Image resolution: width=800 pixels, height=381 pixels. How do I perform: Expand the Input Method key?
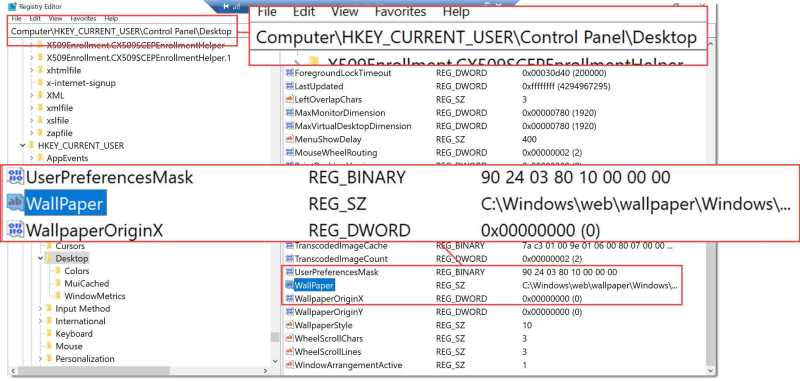pyautogui.click(x=40, y=309)
